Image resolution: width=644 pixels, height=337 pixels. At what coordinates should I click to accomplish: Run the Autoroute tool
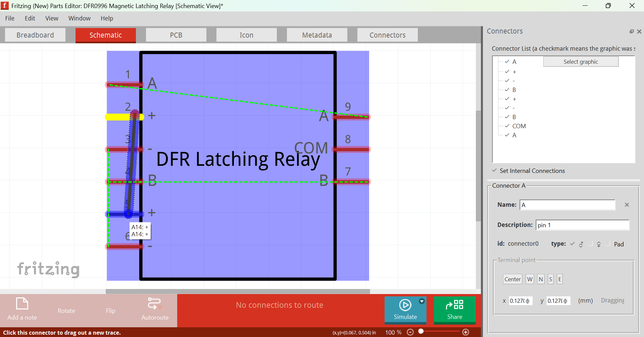155,309
